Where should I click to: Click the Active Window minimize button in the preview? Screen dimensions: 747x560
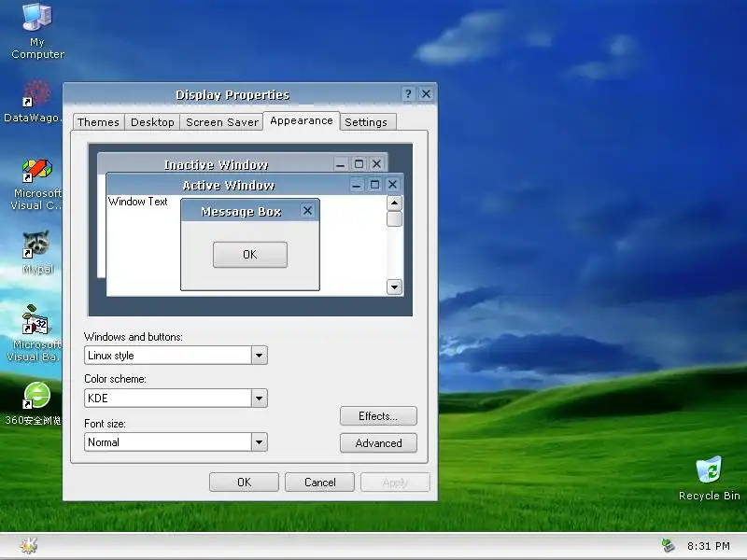tap(357, 185)
